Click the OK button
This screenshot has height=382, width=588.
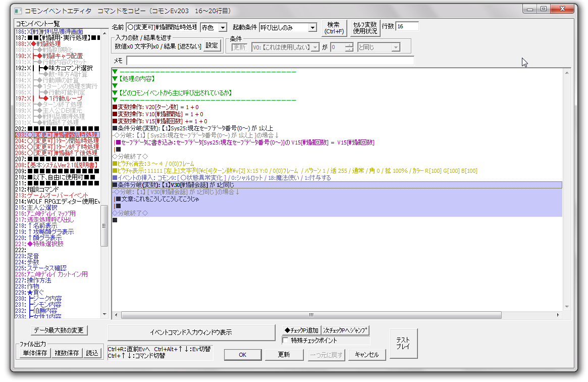point(243,355)
